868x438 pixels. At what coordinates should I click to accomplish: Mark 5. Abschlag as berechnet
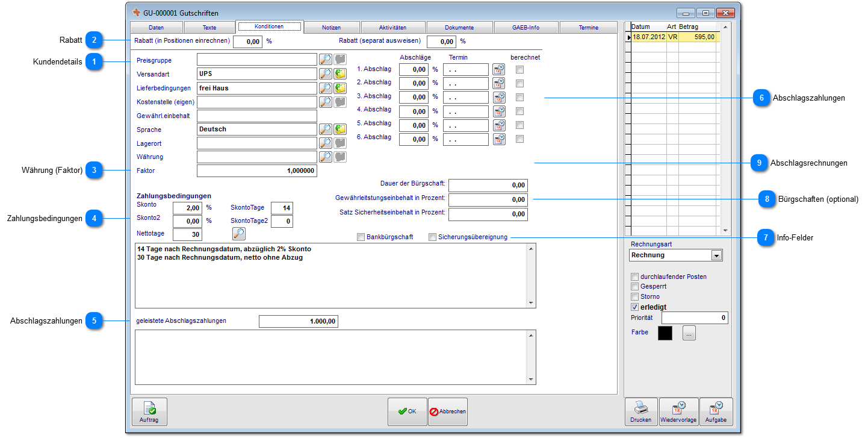[520, 125]
